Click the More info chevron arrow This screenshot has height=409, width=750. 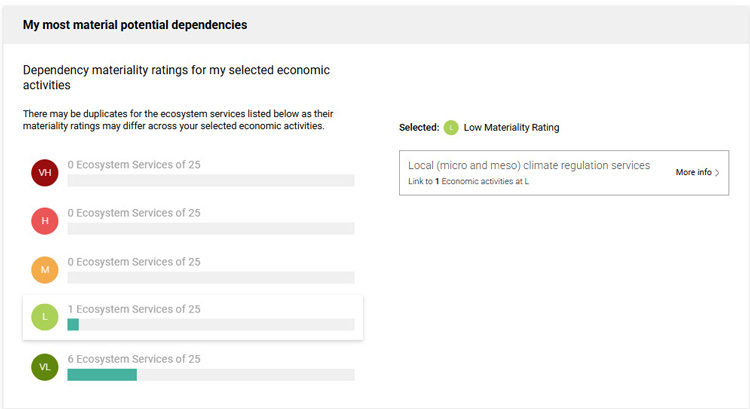(x=717, y=173)
